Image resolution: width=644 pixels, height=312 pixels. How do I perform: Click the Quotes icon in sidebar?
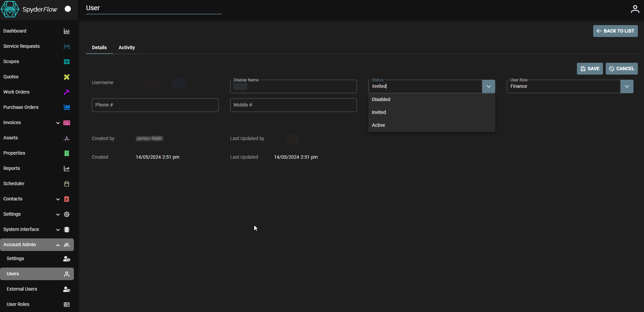coord(66,77)
